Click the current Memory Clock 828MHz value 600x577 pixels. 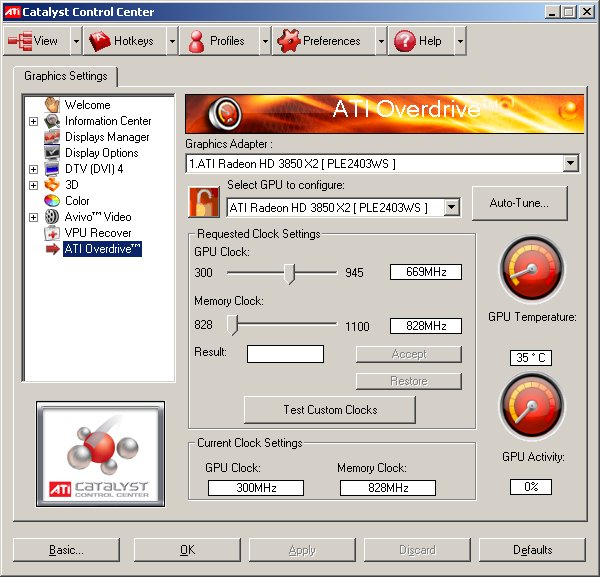(x=388, y=488)
